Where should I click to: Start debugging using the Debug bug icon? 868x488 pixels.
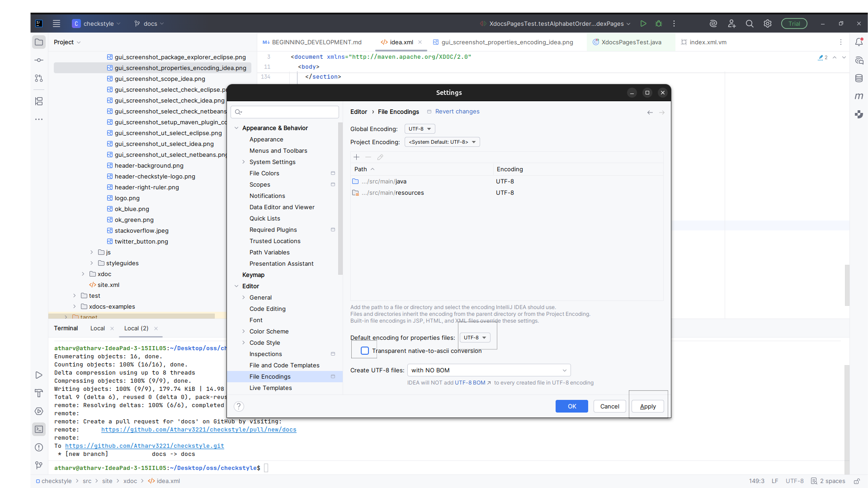pos(659,23)
